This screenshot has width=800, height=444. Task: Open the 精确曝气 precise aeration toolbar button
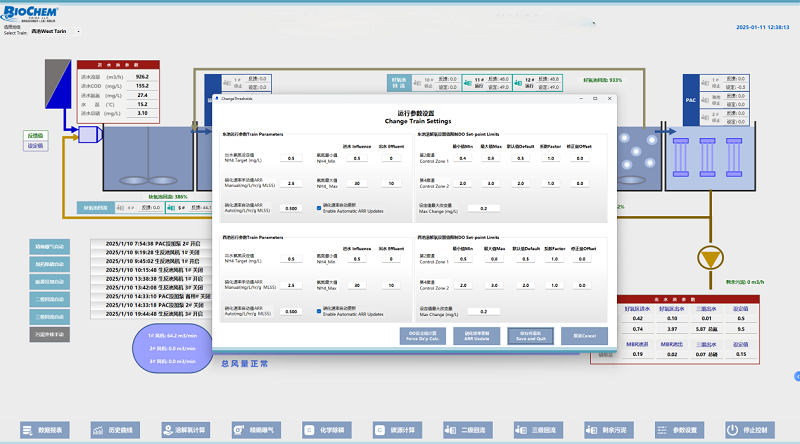[x=256, y=430]
